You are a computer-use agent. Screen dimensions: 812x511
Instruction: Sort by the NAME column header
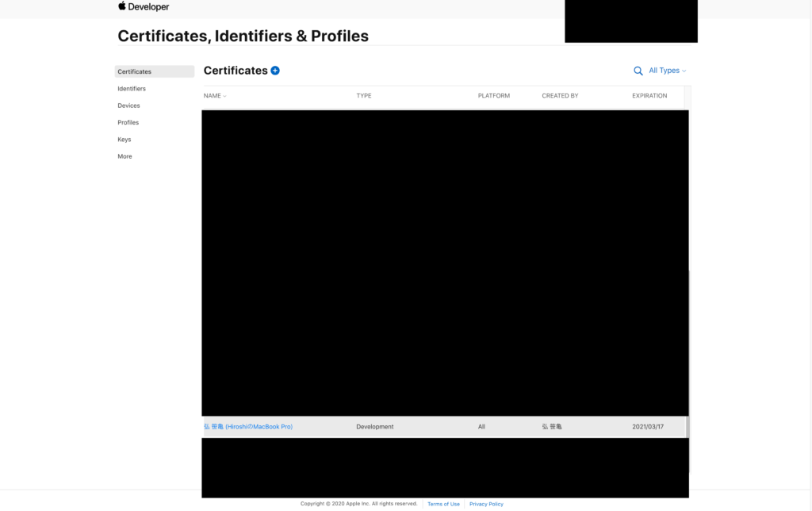214,96
